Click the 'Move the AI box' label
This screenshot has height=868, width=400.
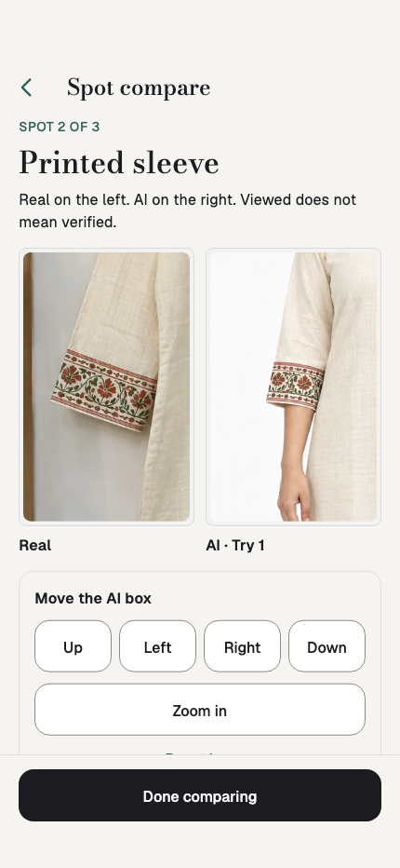(93, 599)
